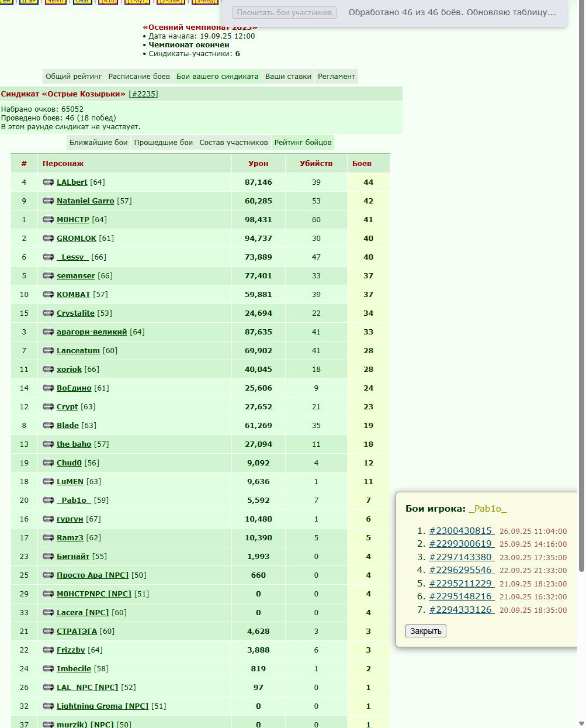Click the icon beside KOMBAT
This screenshot has height=728, width=586.
point(48,295)
